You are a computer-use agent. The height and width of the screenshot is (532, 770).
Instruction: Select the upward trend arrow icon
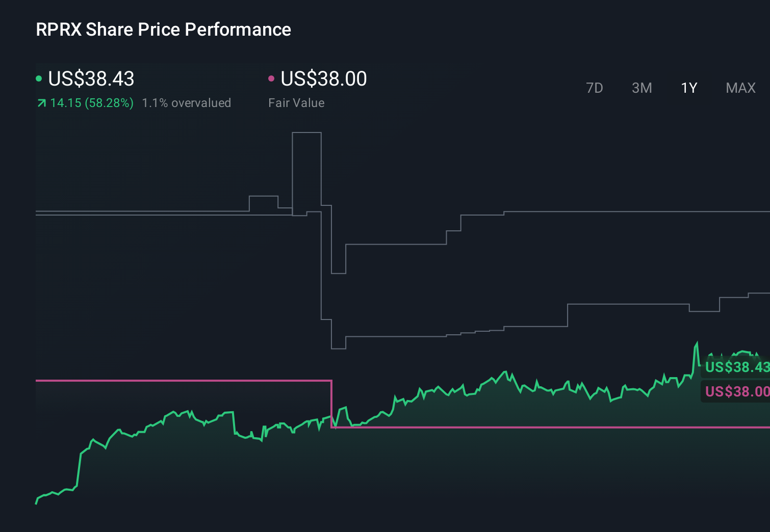(x=41, y=103)
